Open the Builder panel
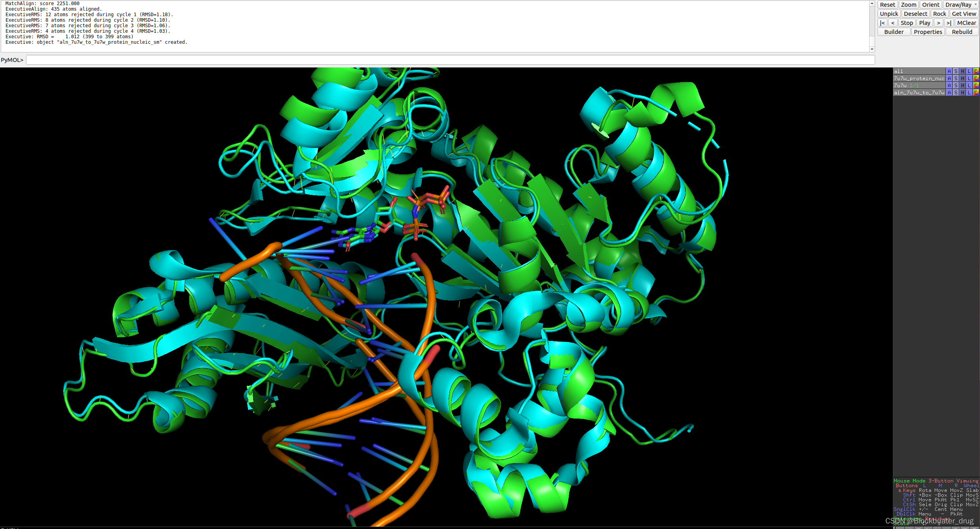 coord(894,32)
